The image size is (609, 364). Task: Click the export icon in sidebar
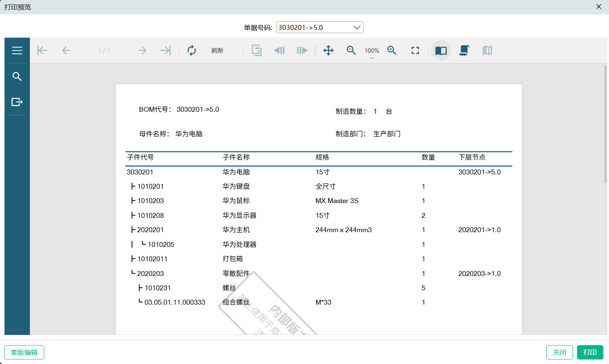(17, 102)
